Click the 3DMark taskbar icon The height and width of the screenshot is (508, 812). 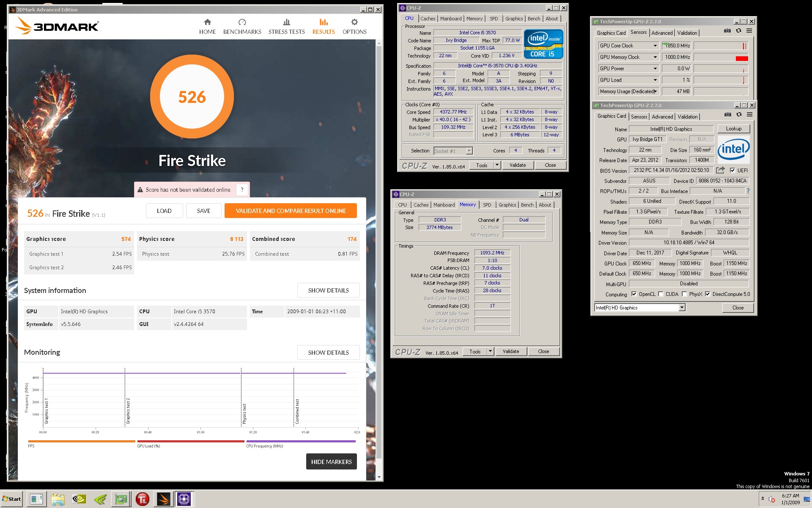[163, 500]
